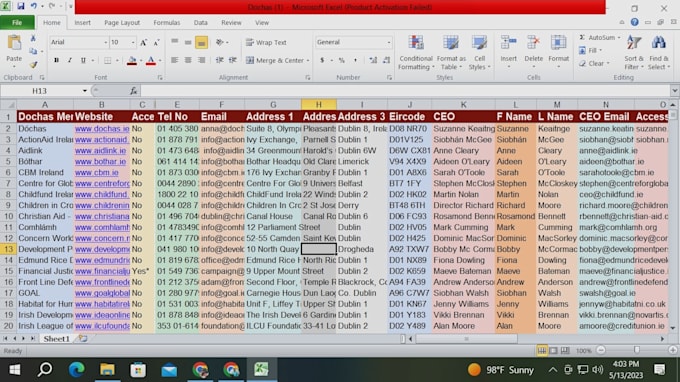This screenshot has width=680, height=382.
Task: Apply Comma Style
Action: 356,60
